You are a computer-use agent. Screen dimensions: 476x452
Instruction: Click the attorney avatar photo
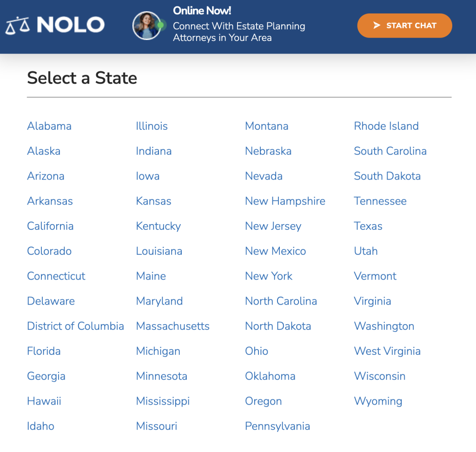tap(146, 26)
